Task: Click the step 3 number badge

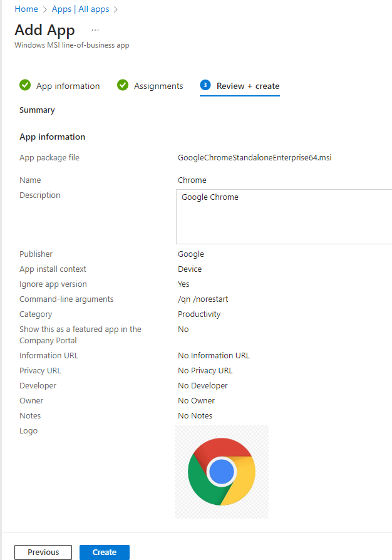Action: point(205,85)
